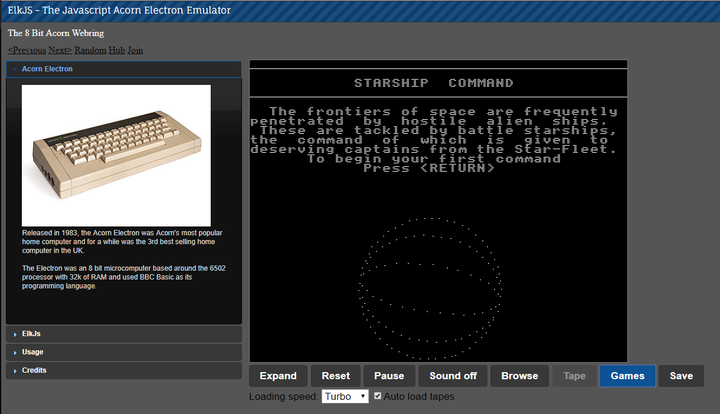
Task: Open the Loading speed dropdown
Action: pos(345,397)
